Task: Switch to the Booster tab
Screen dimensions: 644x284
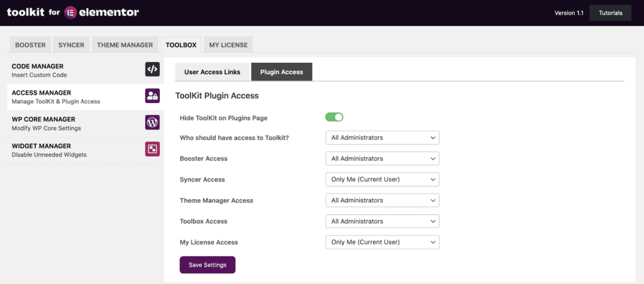Action: pos(30,45)
